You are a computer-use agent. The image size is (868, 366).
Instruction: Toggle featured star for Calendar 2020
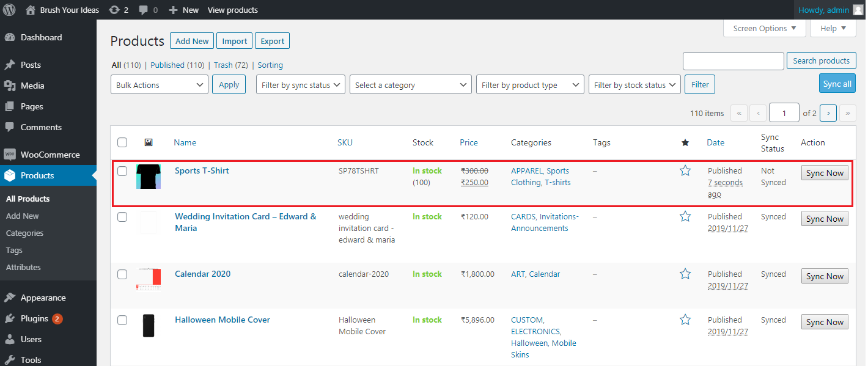(x=685, y=274)
